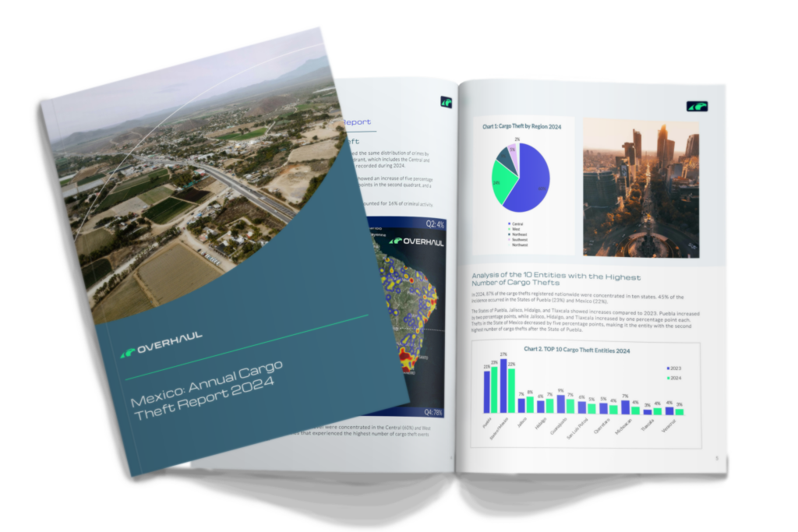Click the 'Michoacan' axis label in the bar chart
Viewport: 798px width, 532px height.
(623, 426)
